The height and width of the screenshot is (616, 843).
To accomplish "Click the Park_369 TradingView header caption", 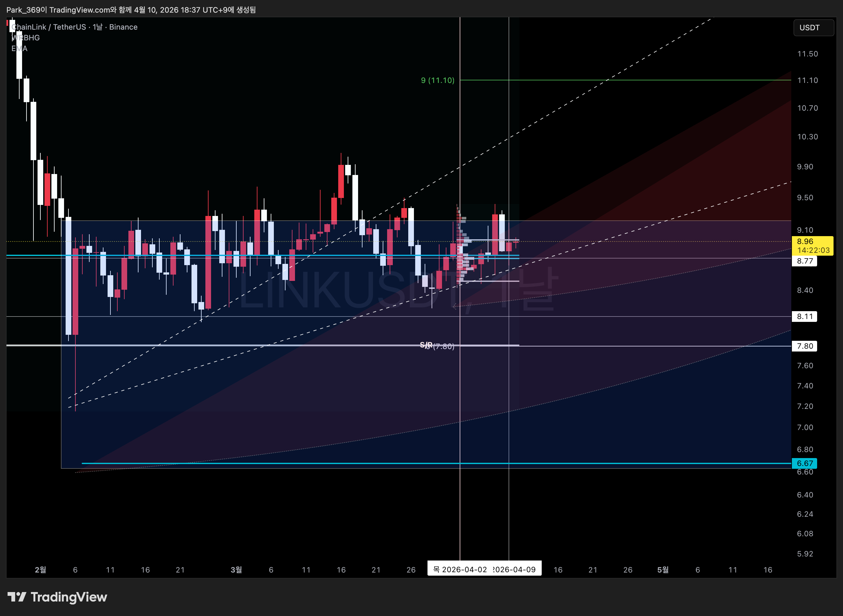I will (x=131, y=10).
